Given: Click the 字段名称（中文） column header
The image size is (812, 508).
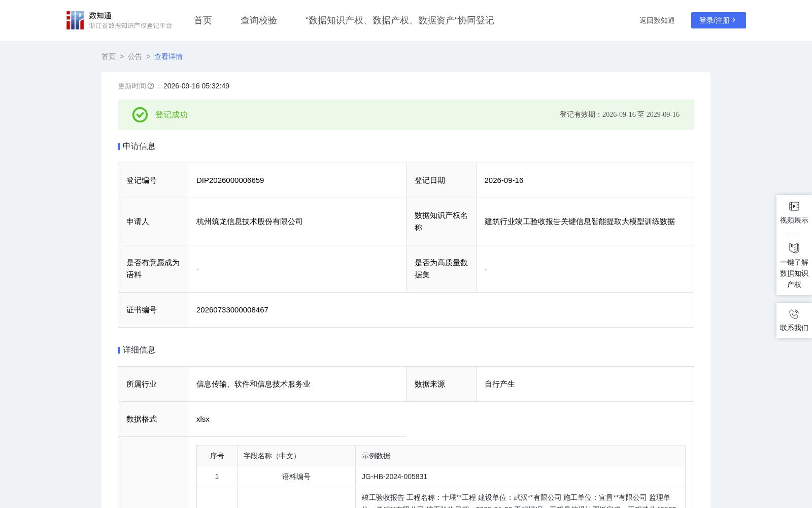Looking at the screenshot, I should [x=296, y=456].
